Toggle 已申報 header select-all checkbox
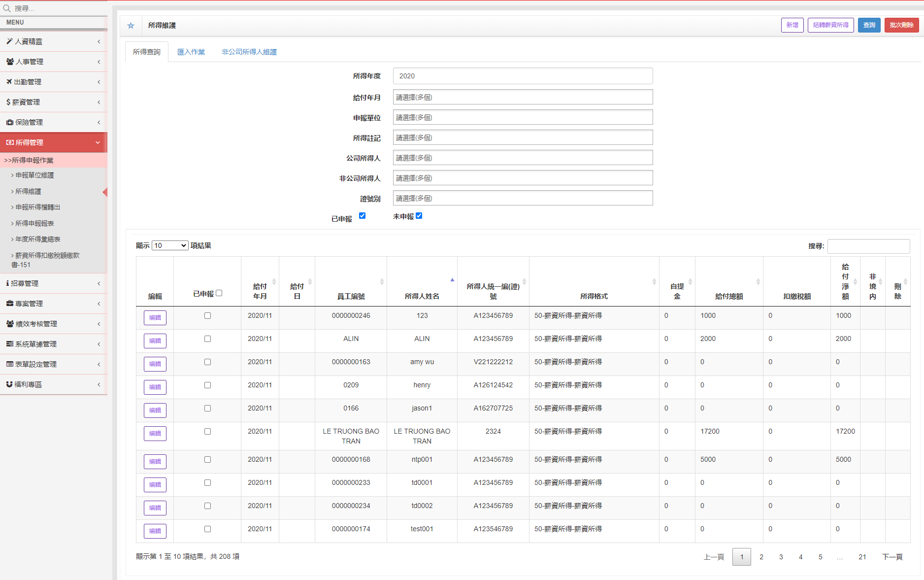 coord(219,293)
